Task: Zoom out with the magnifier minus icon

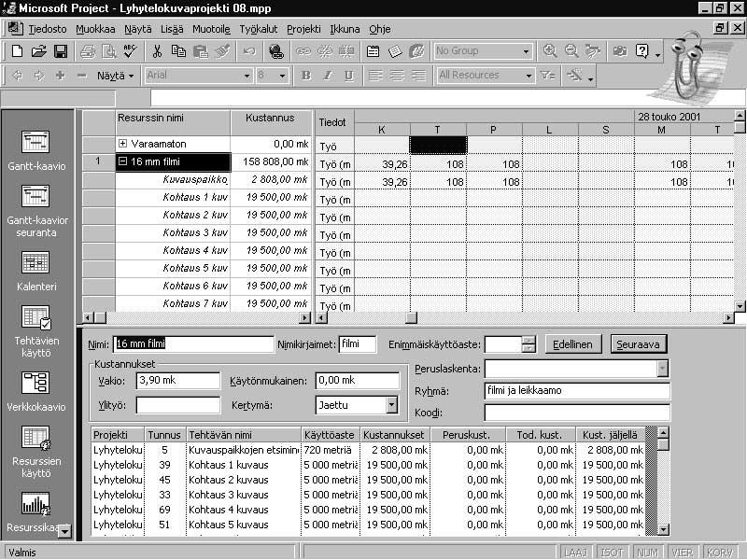Action: click(571, 51)
